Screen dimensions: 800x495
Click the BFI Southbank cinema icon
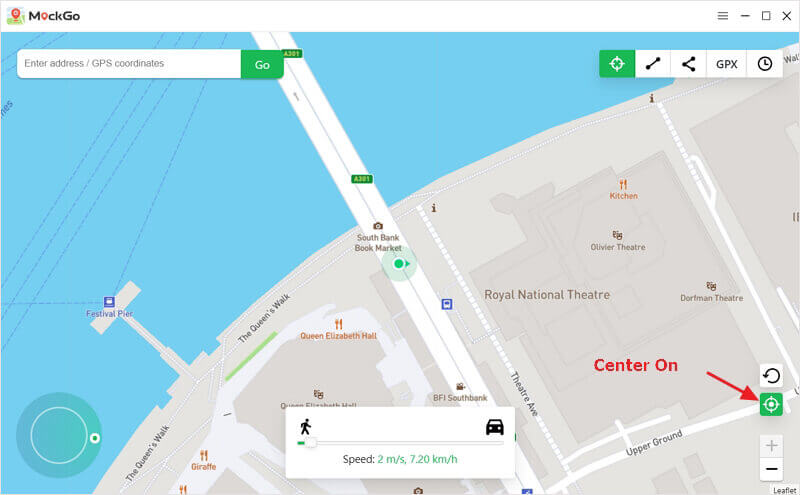click(460, 387)
